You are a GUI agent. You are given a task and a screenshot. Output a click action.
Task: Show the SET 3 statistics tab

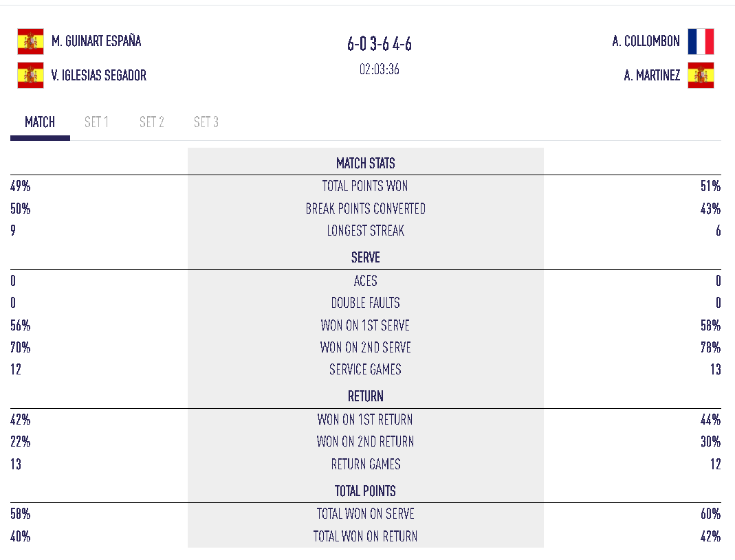tap(206, 122)
